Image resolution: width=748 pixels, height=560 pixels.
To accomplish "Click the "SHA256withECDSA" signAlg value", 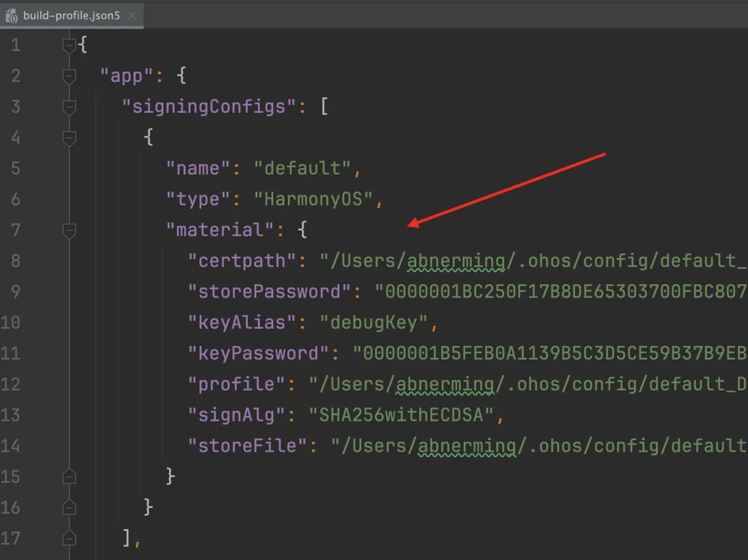I will pyautogui.click(x=401, y=415).
